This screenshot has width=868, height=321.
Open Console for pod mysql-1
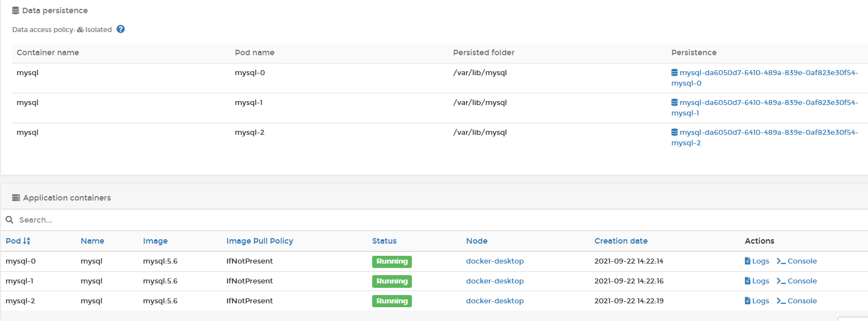[796, 281]
